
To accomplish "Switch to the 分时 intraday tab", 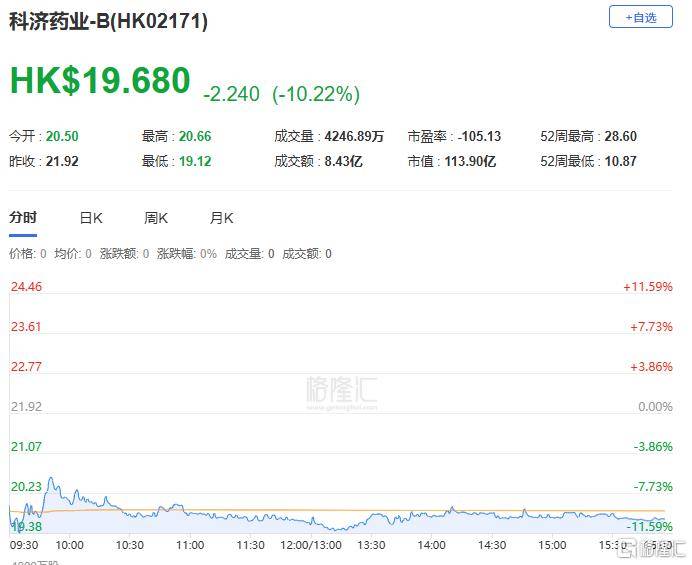I will tap(23, 218).
